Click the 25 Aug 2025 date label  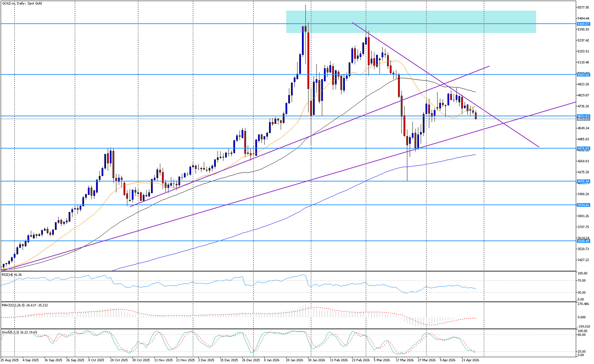[10, 360]
